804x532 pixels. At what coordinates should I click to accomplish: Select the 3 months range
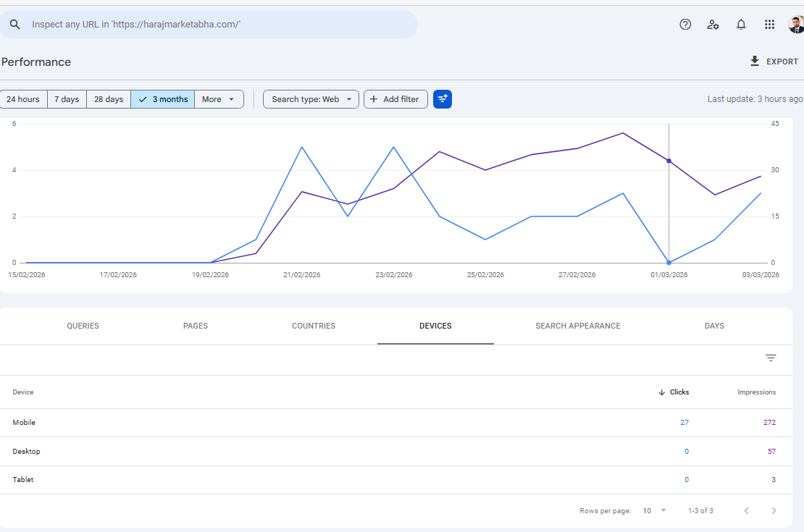click(x=162, y=99)
